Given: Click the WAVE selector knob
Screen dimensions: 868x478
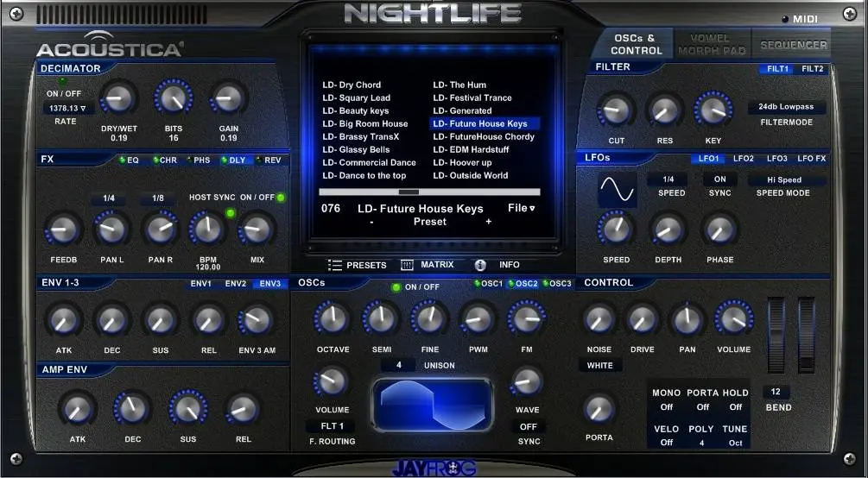Looking at the screenshot, I should (527, 381).
